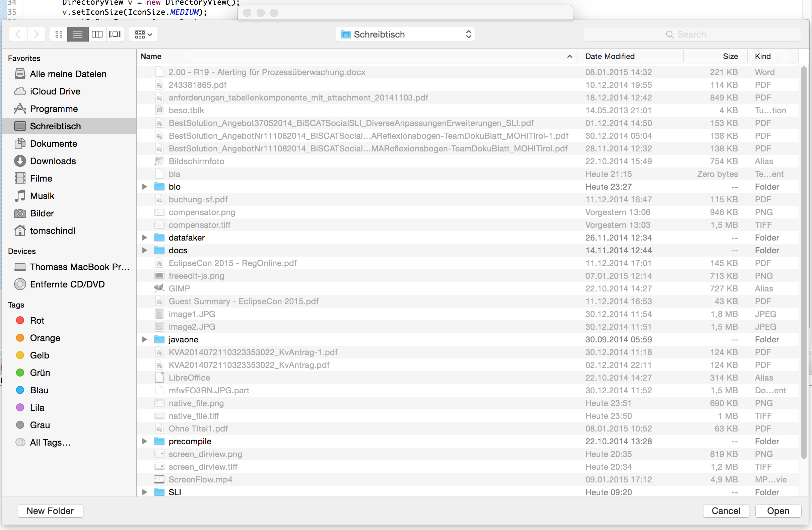
Task: Switch to list view
Action: [x=78, y=34]
